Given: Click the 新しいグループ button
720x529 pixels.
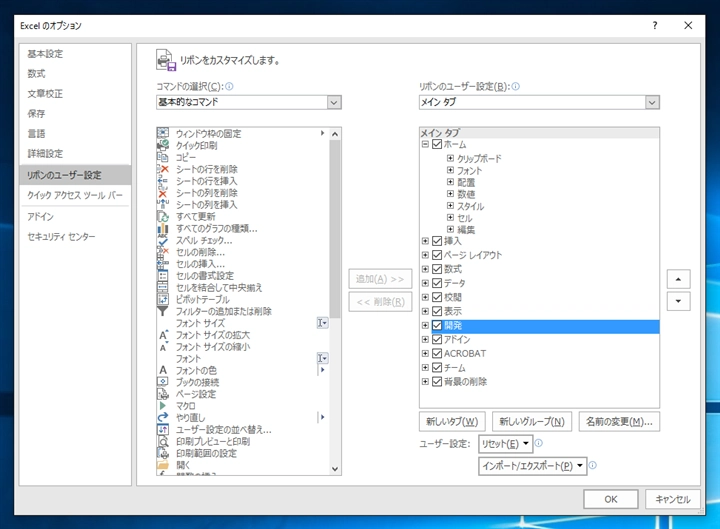Looking at the screenshot, I should click(532, 422).
